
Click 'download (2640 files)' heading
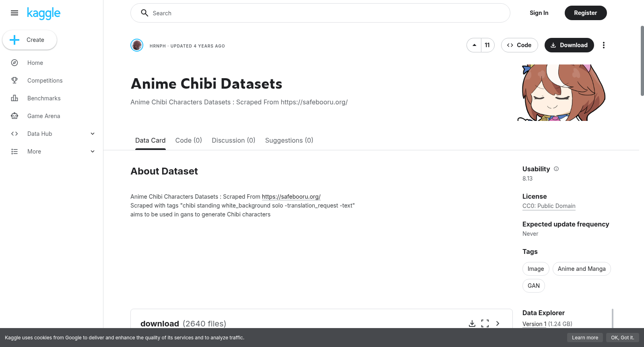[183, 324]
